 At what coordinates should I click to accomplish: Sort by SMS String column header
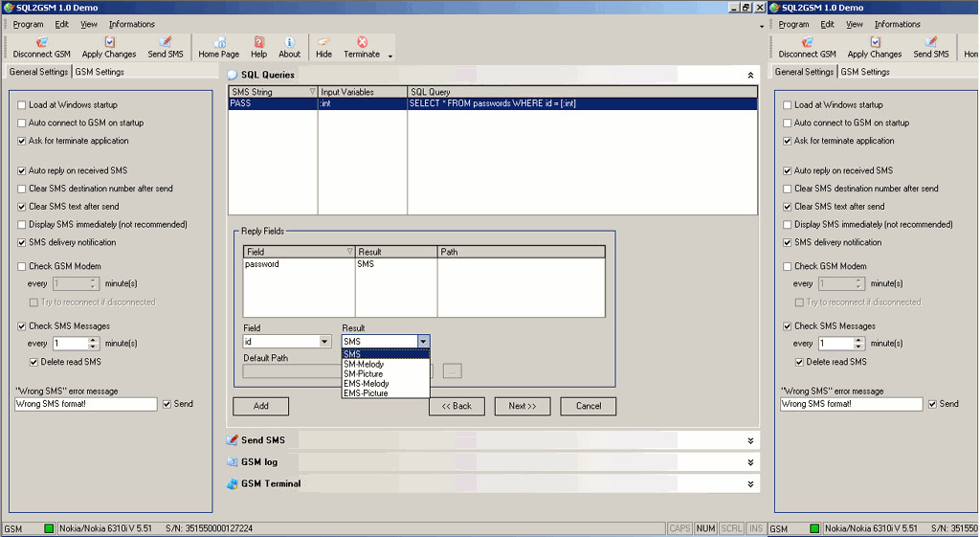point(273,92)
